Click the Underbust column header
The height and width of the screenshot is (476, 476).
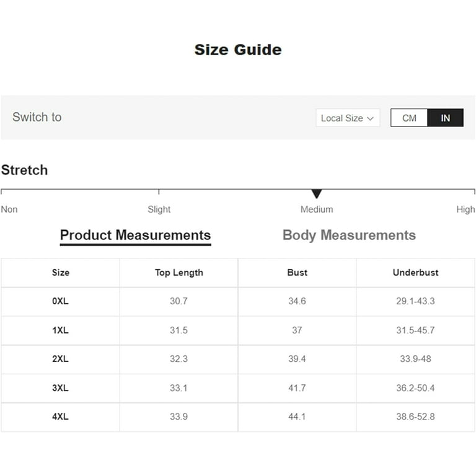[415, 273]
